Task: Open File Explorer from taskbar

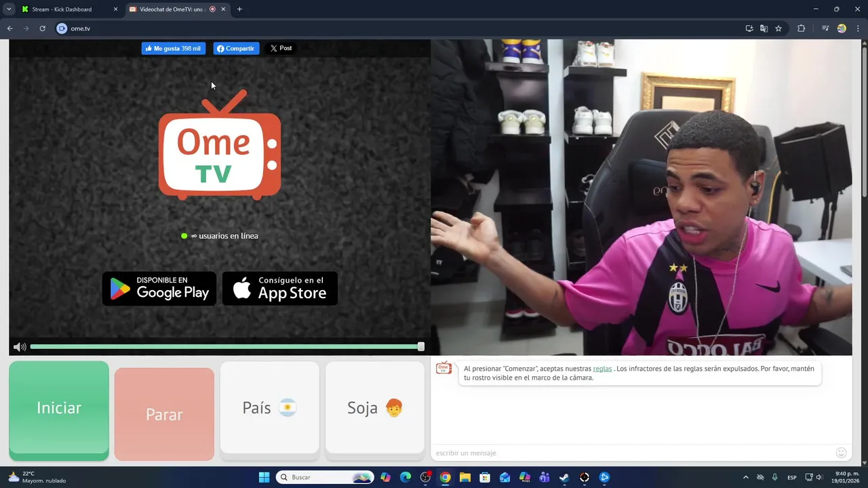Action: (465, 477)
